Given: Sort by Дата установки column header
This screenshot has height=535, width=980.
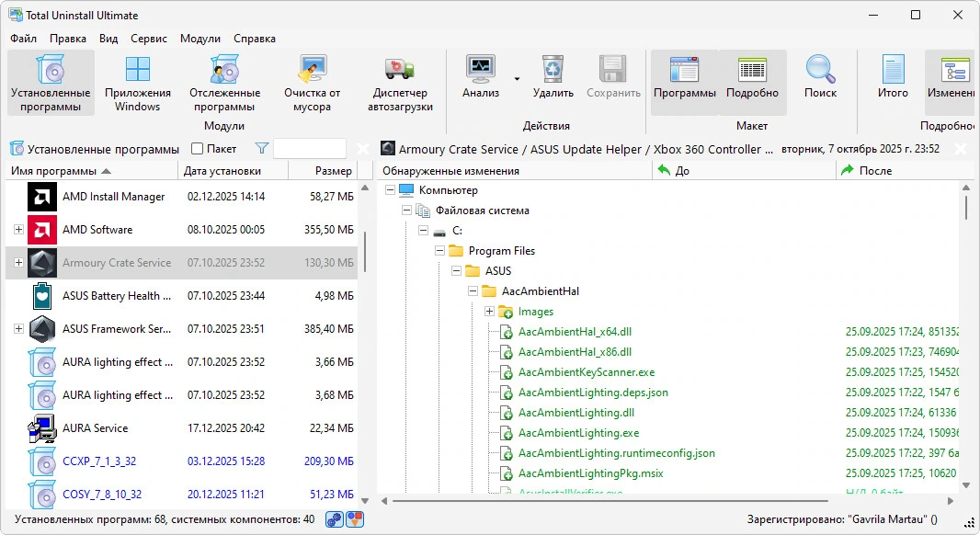Looking at the screenshot, I should click(x=234, y=171).
